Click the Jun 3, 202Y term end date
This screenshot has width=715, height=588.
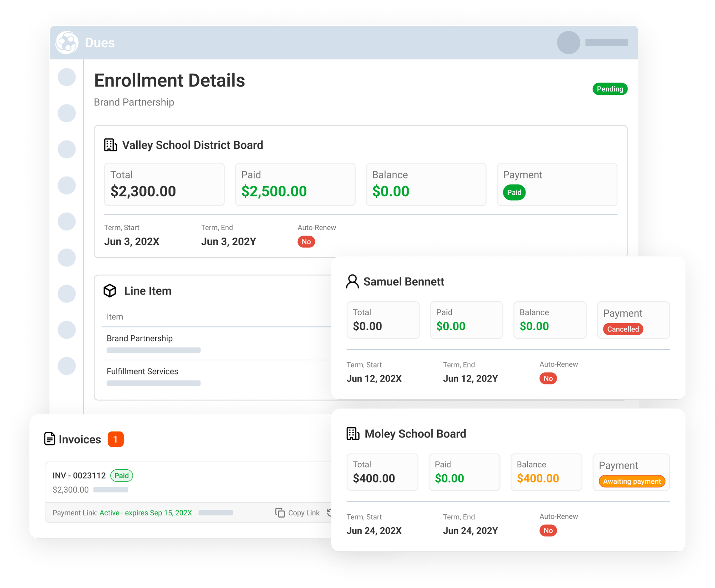tap(228, 242)
